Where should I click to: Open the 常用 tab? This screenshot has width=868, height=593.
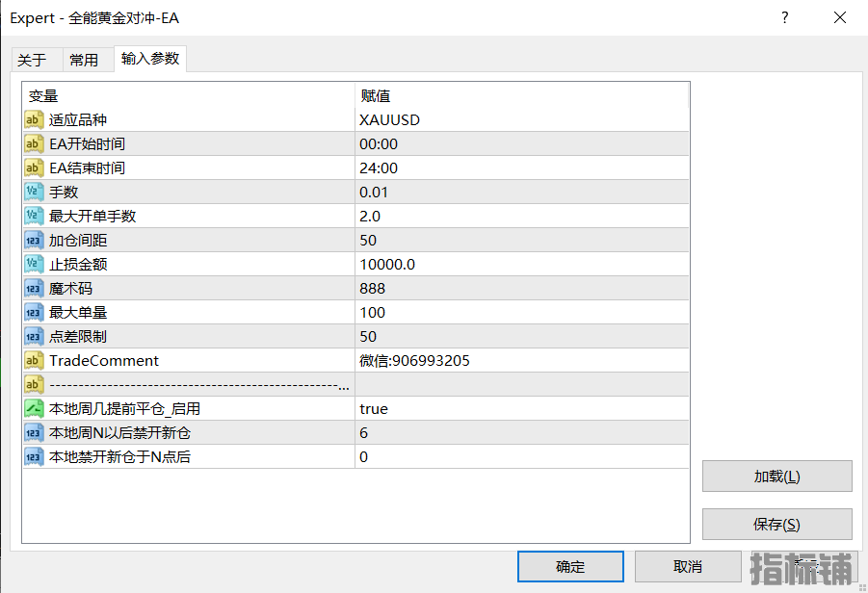[84, 60]
